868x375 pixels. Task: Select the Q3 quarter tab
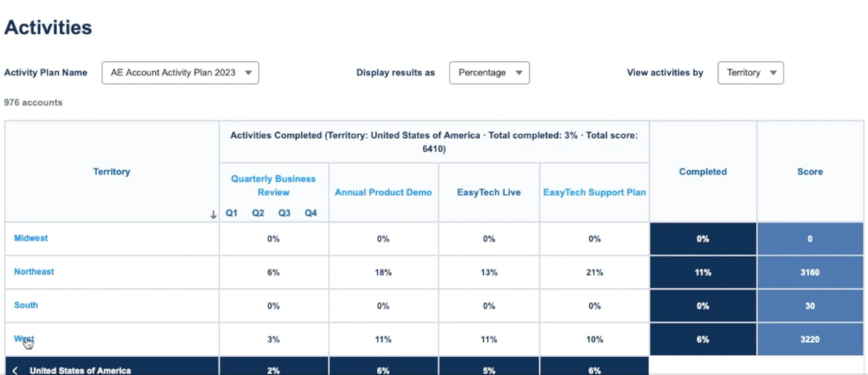click(284, 213)
